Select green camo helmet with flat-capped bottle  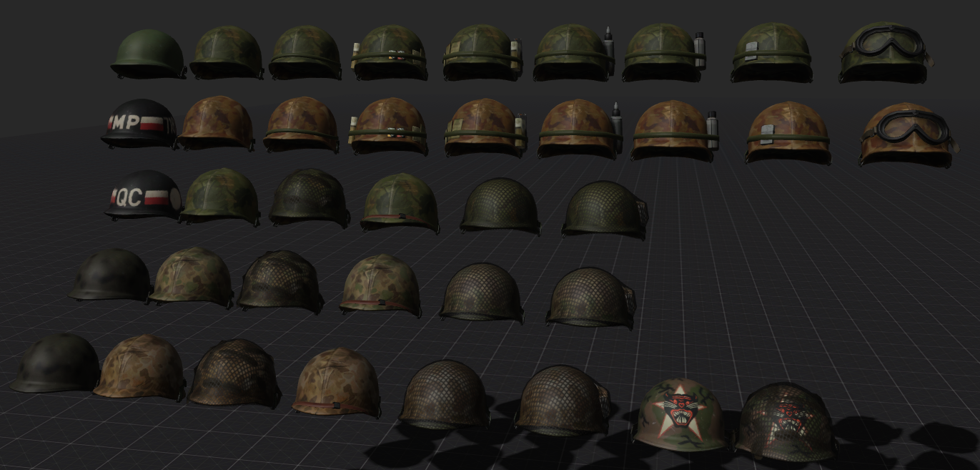tap(664, 53)
